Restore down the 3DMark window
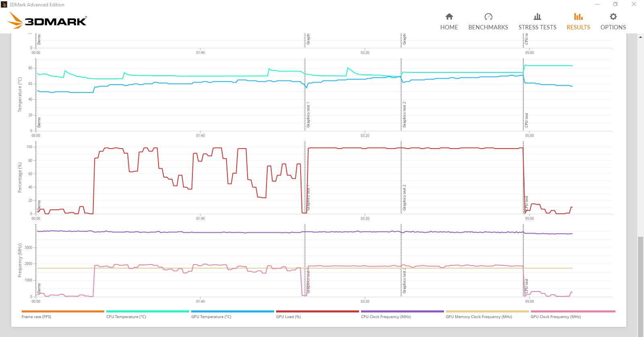Image resolution: width=644 pixels, height=337 pixels. point(615,4)
